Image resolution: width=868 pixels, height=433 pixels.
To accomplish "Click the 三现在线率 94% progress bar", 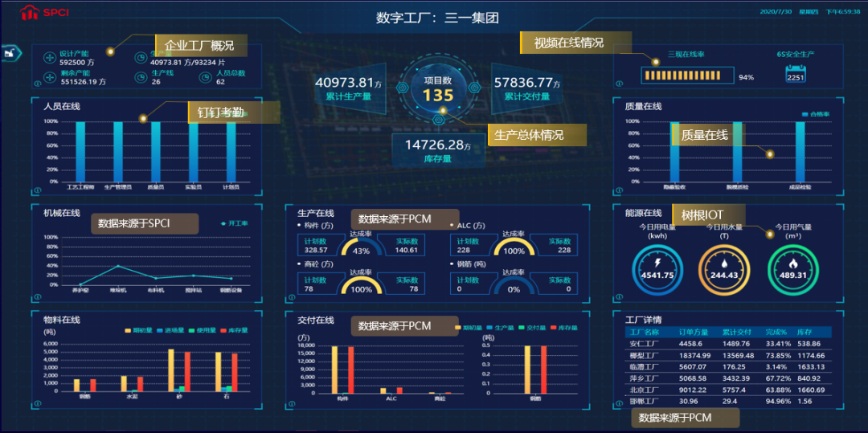I will pos(687,76).
